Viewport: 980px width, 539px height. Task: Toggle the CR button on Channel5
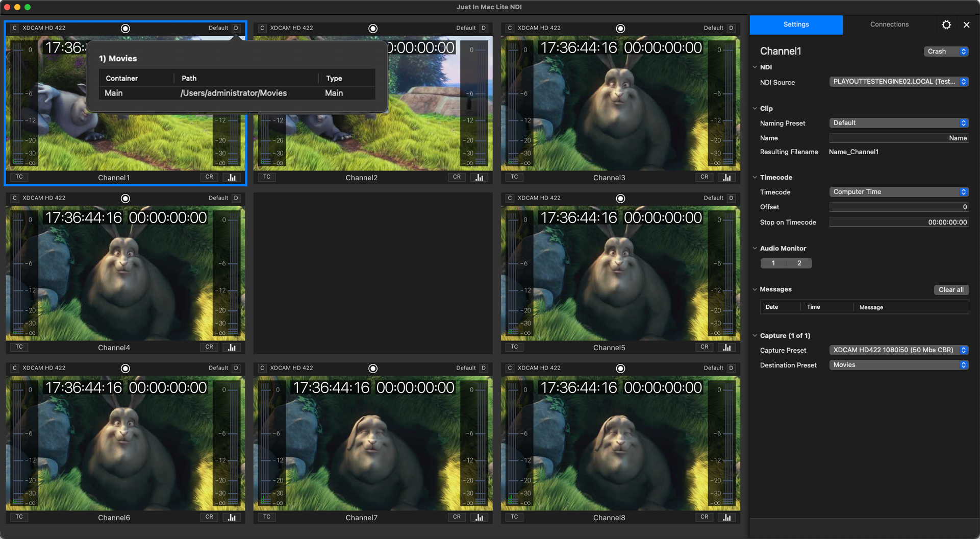tap(705, 347)
